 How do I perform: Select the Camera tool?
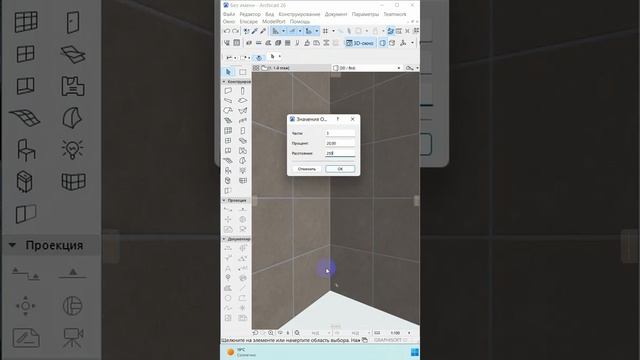click(243, 229)
